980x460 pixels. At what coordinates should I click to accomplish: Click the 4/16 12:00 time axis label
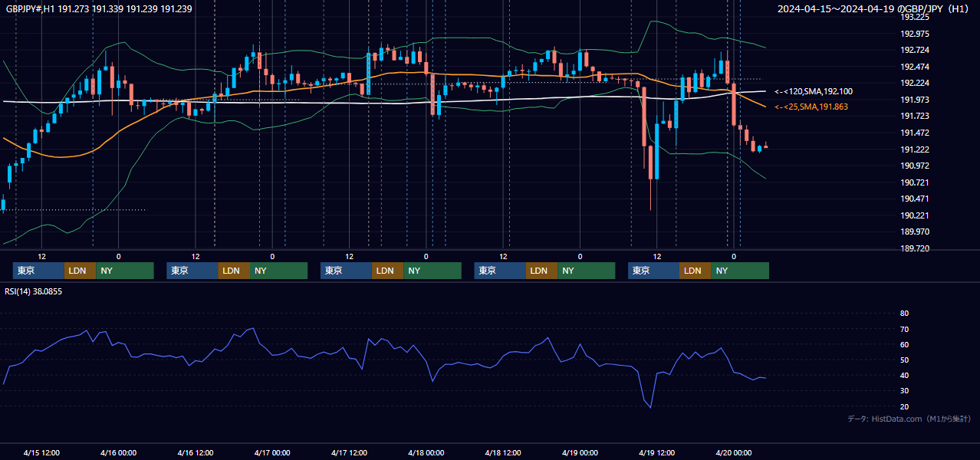[196, 452]
